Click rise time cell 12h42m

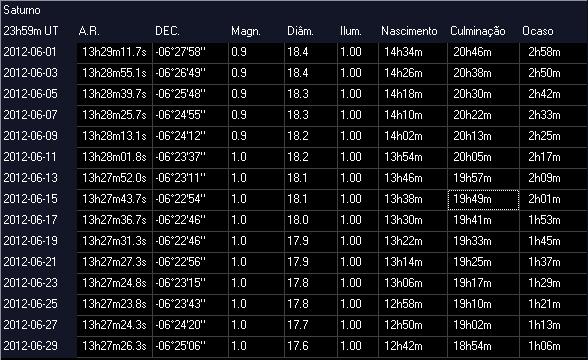click(413, 346)
